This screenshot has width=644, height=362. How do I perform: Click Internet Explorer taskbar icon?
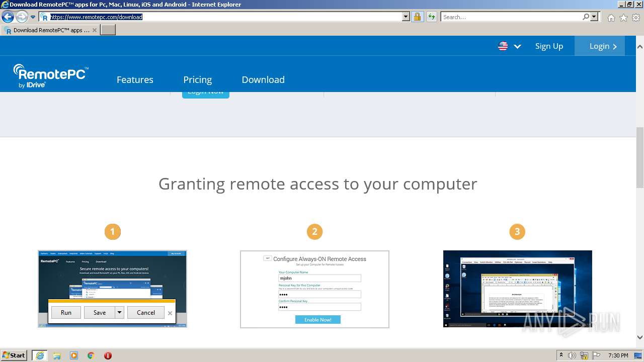[x=39, y=355]
